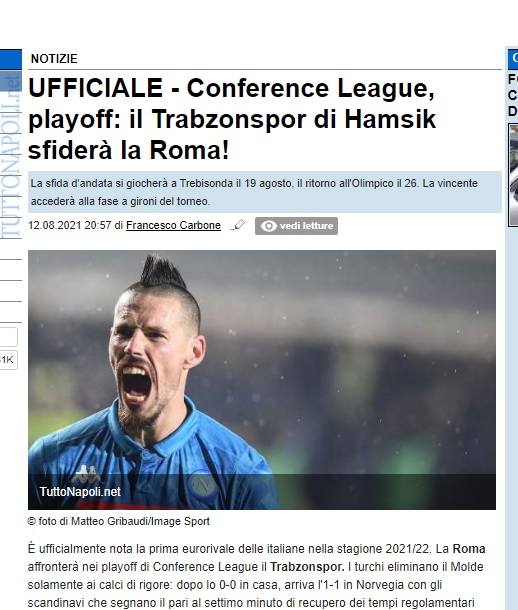Screen dimensions: 518x610
Task: Click the blue block atop left sidebar
Action: (11, 60)
